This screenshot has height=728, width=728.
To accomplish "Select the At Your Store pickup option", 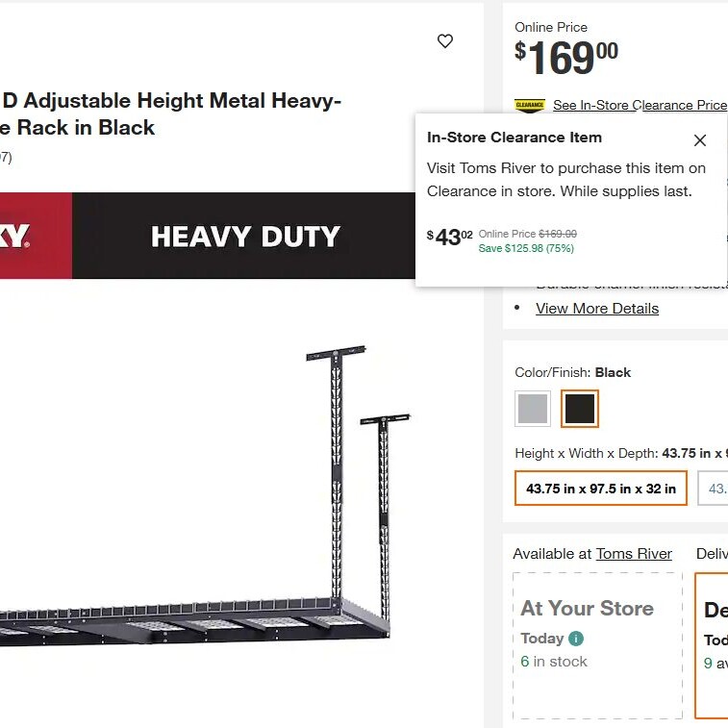I will click(597, 645).
